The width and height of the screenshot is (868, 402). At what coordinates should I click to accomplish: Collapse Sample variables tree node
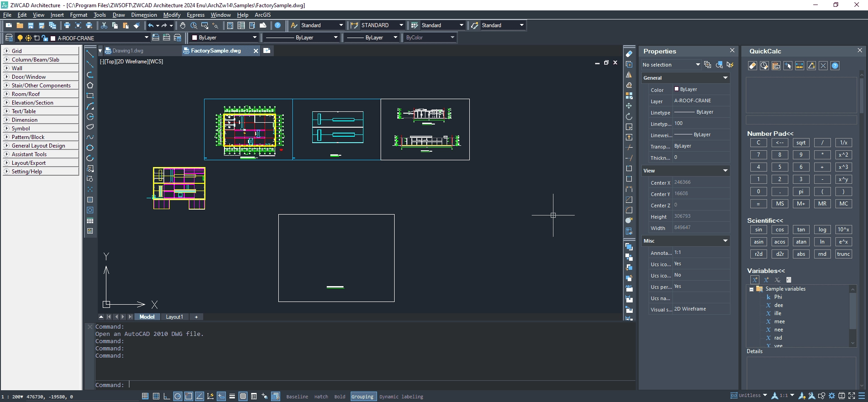pos(752,289)
